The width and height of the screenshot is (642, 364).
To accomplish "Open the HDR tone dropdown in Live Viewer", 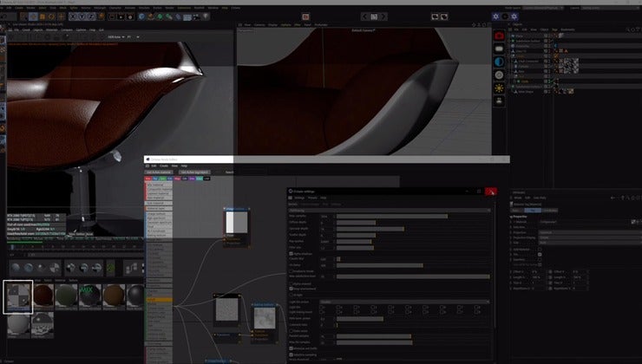I will [116, 36].
